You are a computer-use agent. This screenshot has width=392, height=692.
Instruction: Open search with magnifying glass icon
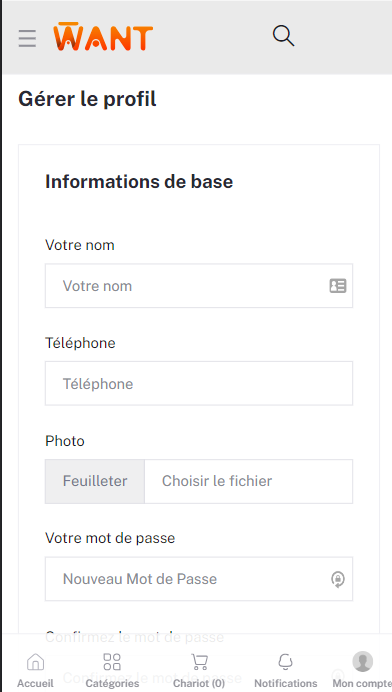283,36
